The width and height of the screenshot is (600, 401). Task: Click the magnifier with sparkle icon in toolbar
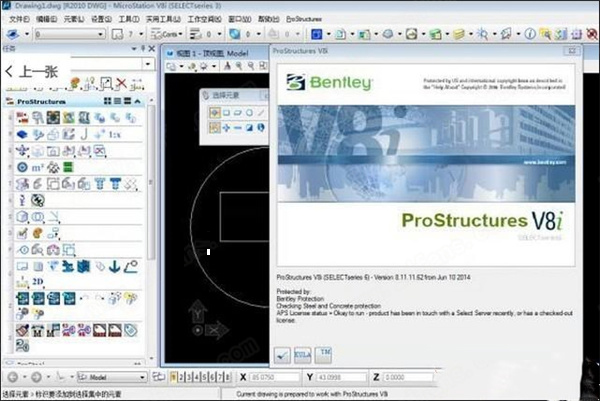coord(482,34)
